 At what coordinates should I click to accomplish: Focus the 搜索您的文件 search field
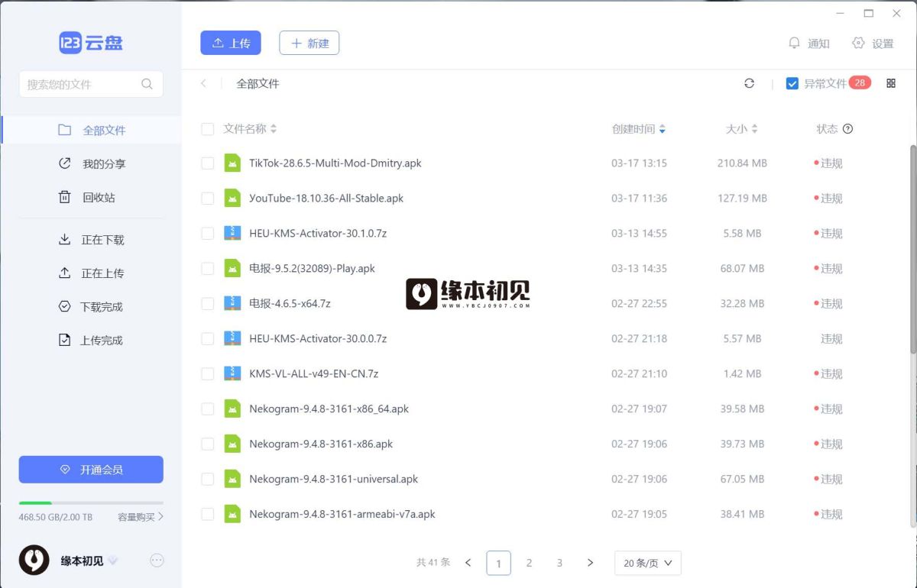pyautogui.click(x=91, y=84)
